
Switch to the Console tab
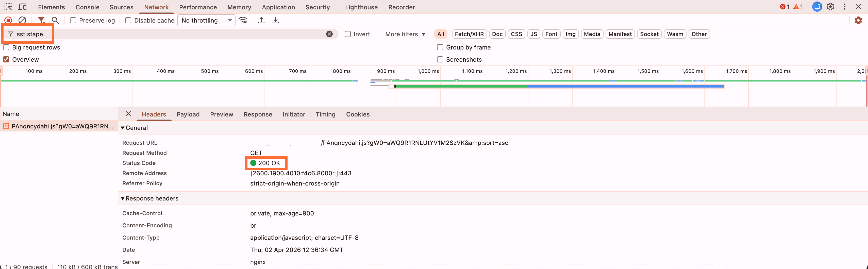87,7
